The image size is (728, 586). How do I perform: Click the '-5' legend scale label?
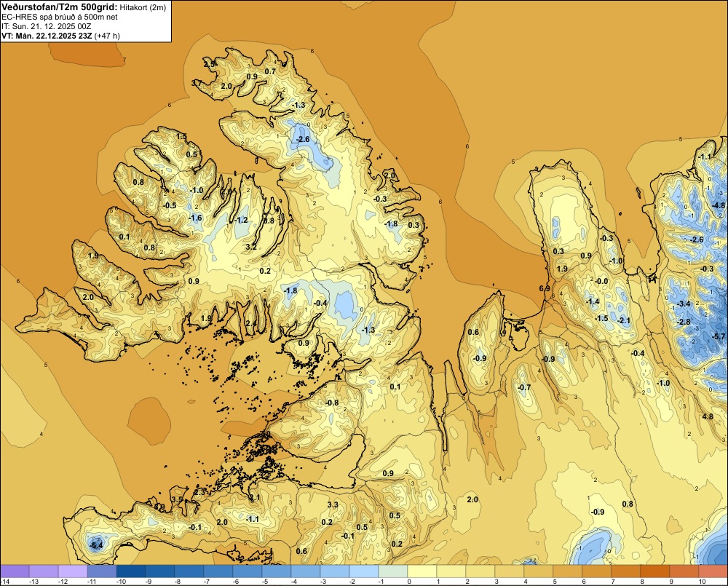coord(265,582)
